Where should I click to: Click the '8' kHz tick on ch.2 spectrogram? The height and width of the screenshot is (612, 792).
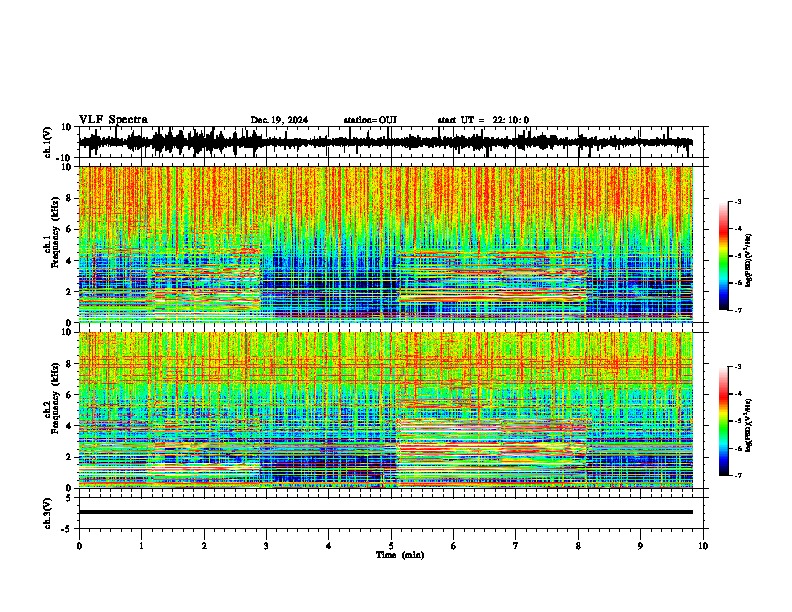[x=70, y=364]
